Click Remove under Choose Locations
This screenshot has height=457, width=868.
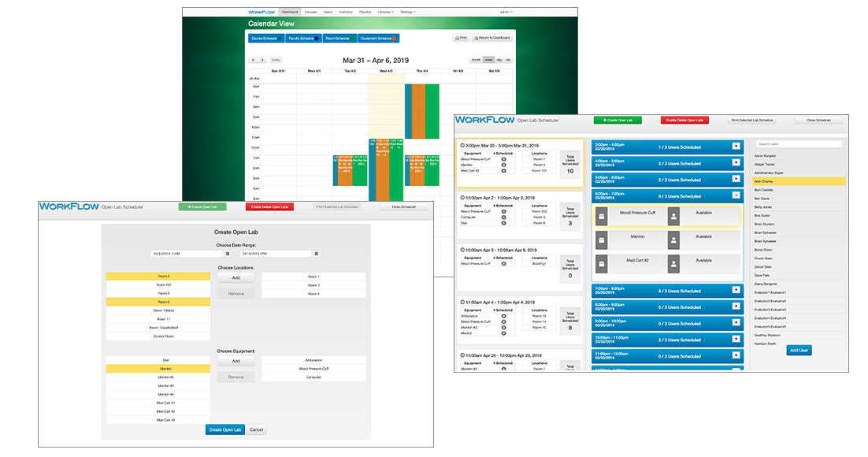point(236,294)
